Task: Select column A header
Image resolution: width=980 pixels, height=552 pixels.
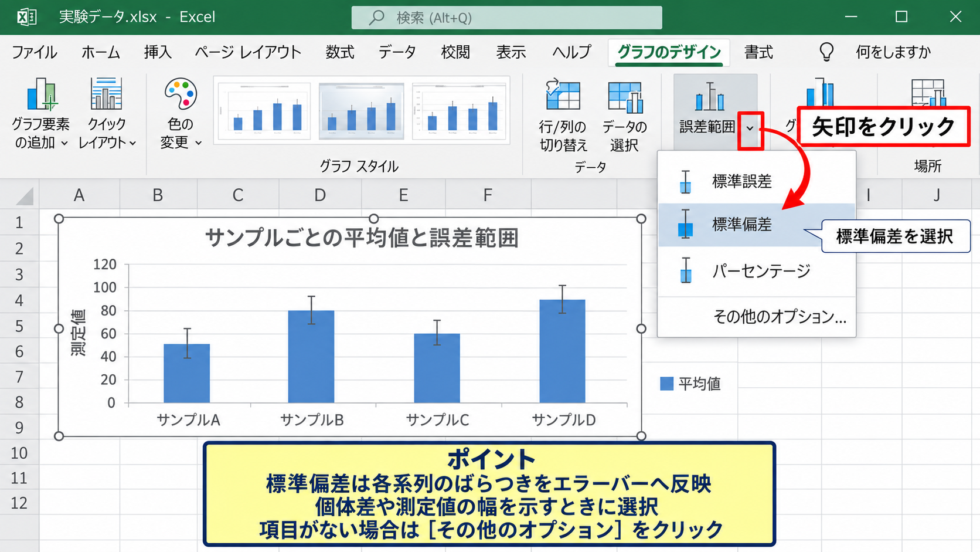Action: pyautogui.click(x=79, y=195)
